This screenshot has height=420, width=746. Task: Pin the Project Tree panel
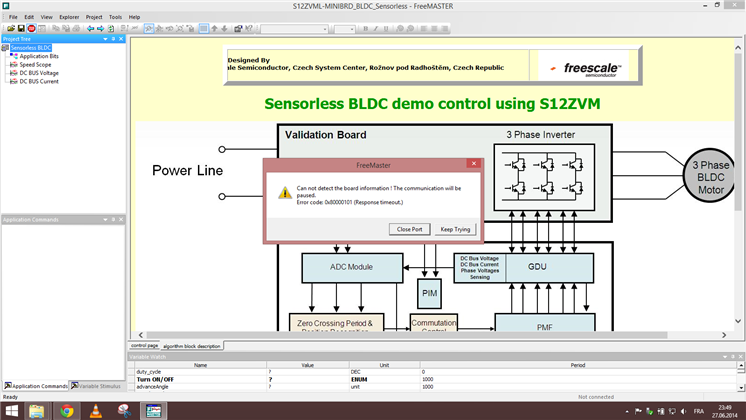(x=113, y=39)
